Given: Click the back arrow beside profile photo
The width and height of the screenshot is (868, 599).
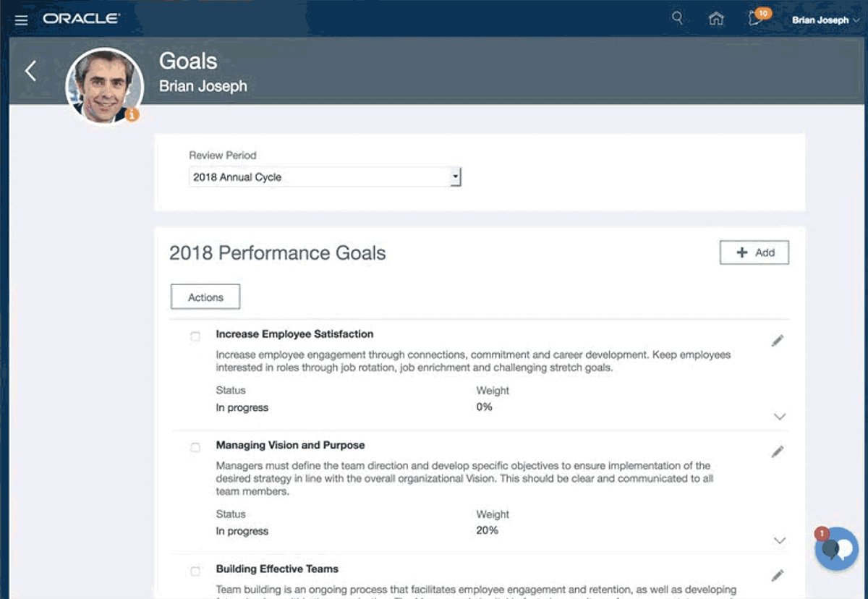Looking at the screenshot, I should (30, 70).
